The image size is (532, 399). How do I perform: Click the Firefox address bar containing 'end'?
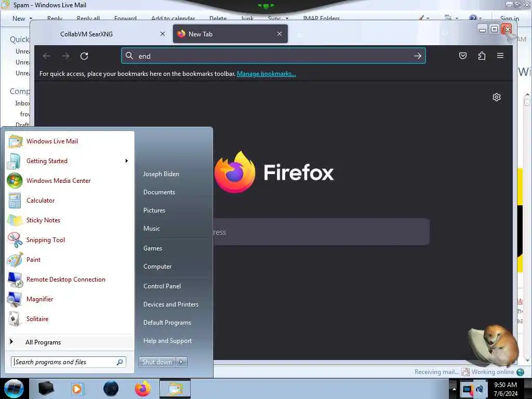[x=273, y=56]
